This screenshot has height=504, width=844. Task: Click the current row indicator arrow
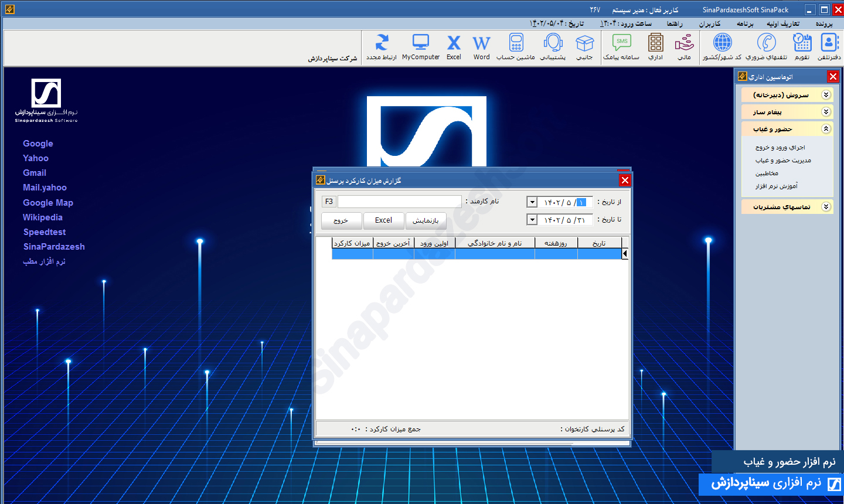click(625, 254)
